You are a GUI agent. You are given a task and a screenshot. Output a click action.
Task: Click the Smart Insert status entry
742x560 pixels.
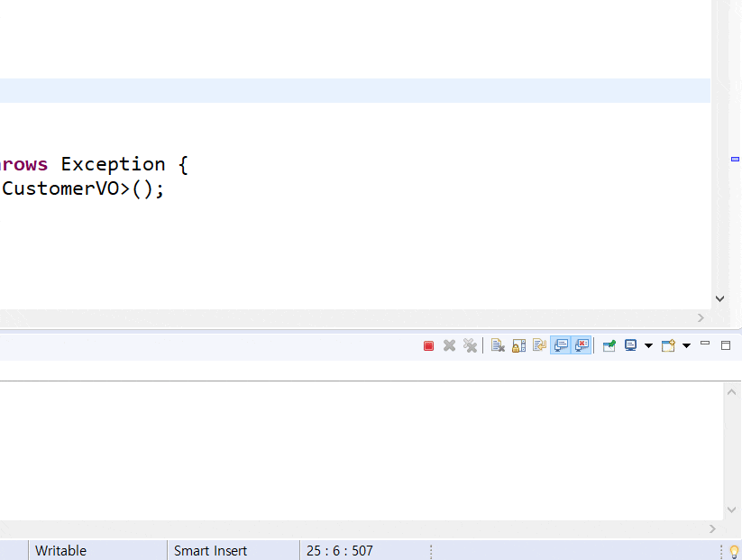(x=211, y=551)
